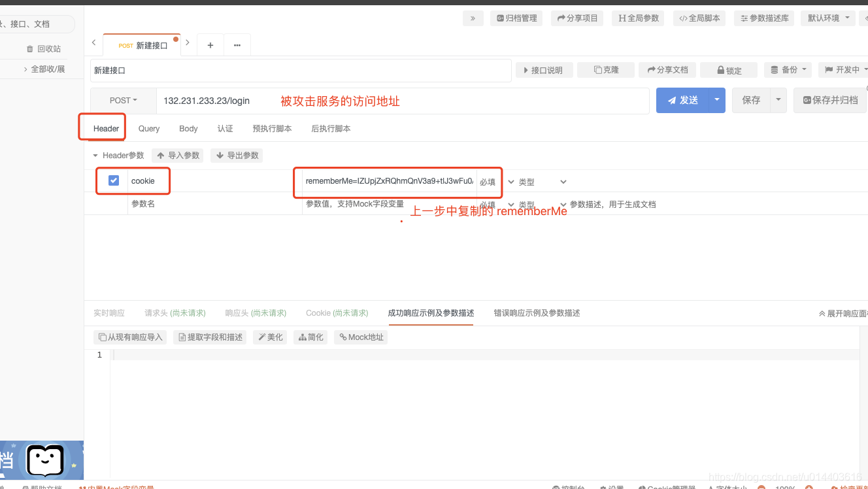
Task: Switch to the Body tab
Action: (x=188, y=128)
